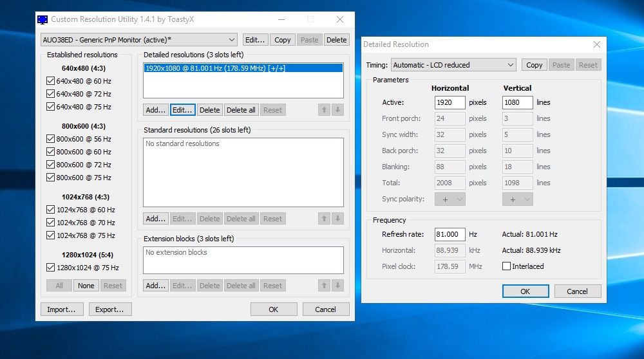This screenshot has height=359, width=644.
Task: Confirm Detailed Resolution with OK
Action: (526, 291)
